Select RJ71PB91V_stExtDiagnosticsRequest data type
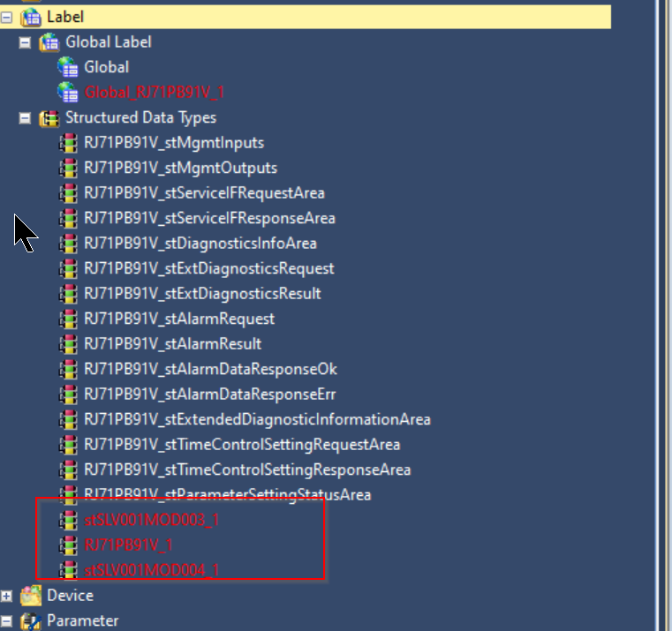 [209, 269]
